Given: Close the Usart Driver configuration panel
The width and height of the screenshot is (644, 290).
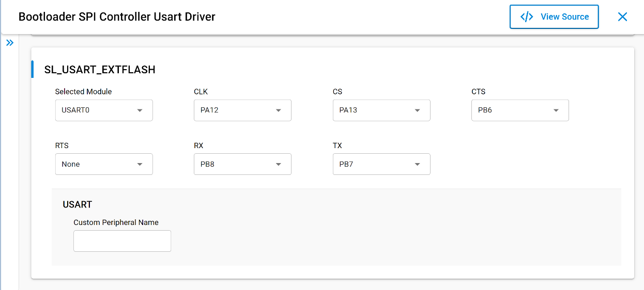Looking at the screenshot, I should pyautogui.click(x=622, y=17).
